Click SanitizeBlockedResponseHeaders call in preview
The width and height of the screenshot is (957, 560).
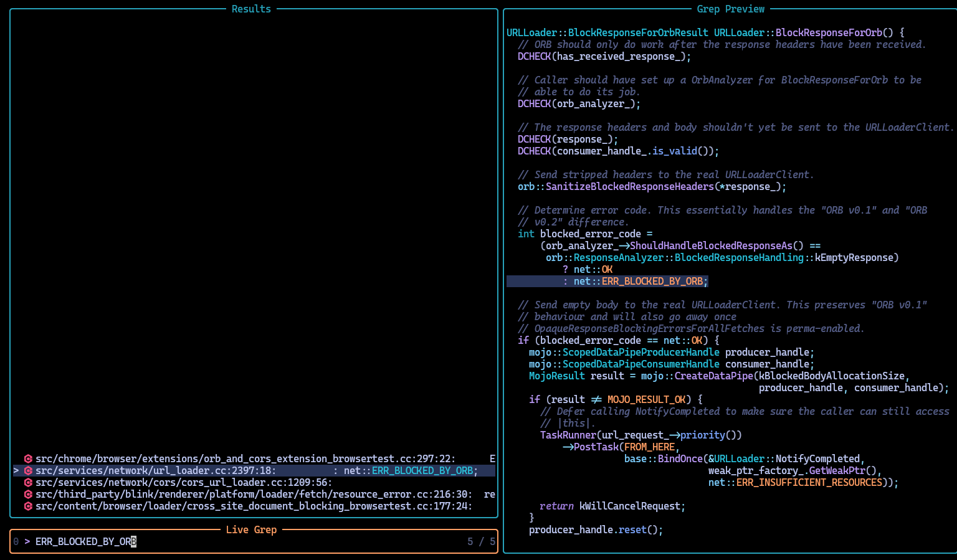630,186
